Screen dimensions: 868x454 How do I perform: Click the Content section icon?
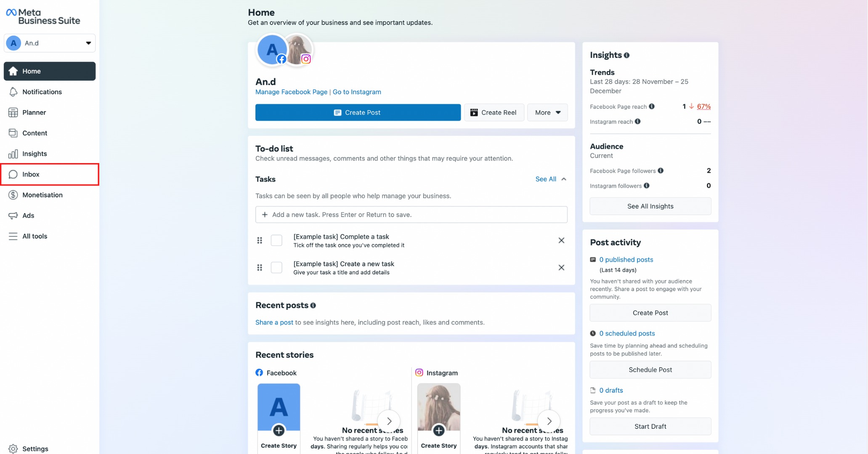[13, 132]
